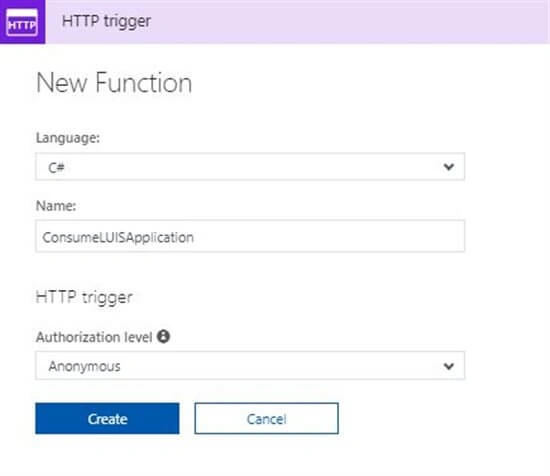Open the Anonymous authorization level dropdown
The height and width of the screenshot is (476, 550).
pos(250,366)
